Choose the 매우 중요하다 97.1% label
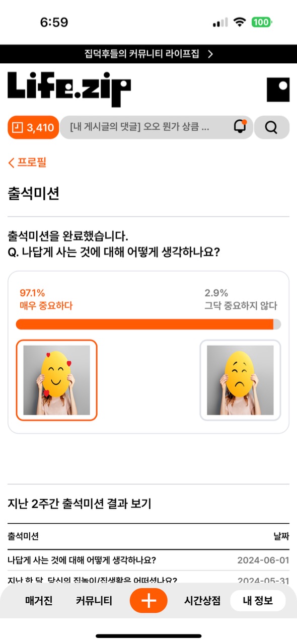The height and width of the screenshot is (644, 297). pos(46,299)
